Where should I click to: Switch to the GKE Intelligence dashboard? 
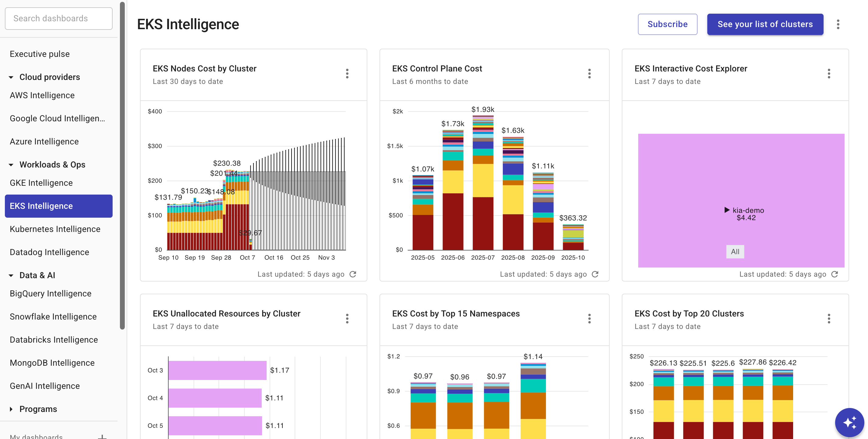(x=41, y=183)
